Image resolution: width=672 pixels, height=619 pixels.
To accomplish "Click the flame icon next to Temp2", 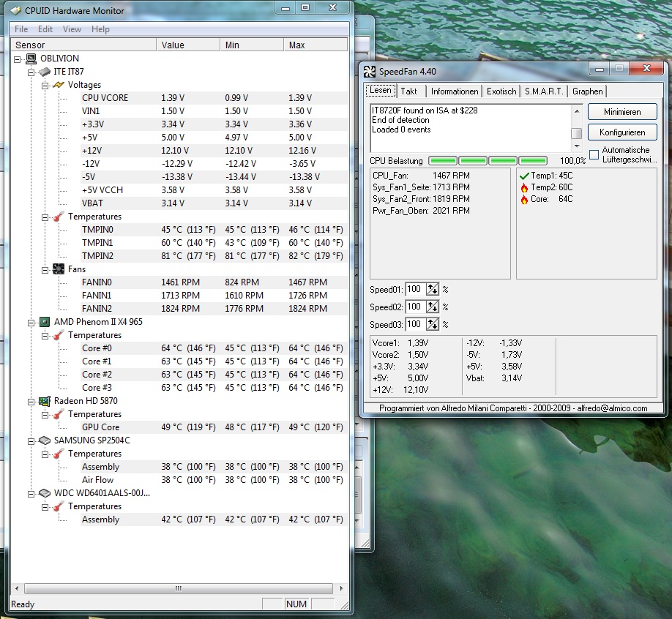I will point(523,187).
